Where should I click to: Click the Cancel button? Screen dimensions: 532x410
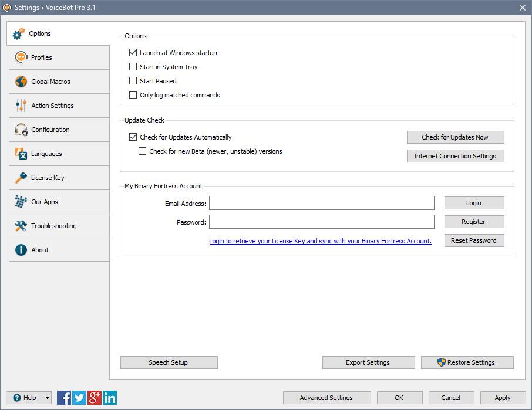click(451, 398)
